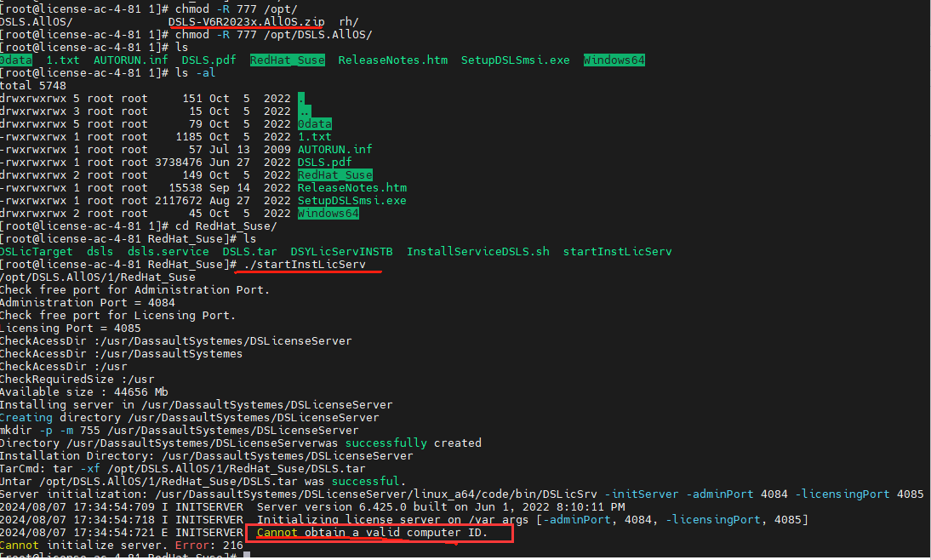Click the blue 'Creating' word
The image size is (931, 560).
point(26,418)
